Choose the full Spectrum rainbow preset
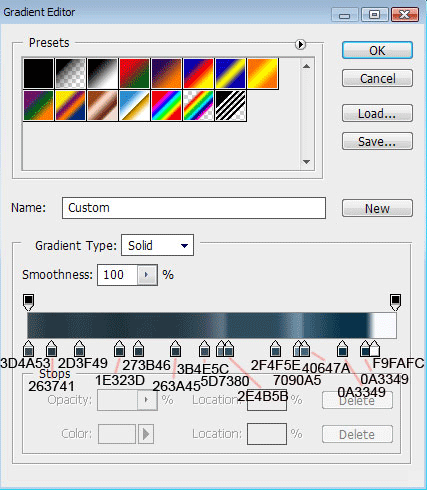 coord(166,105)
